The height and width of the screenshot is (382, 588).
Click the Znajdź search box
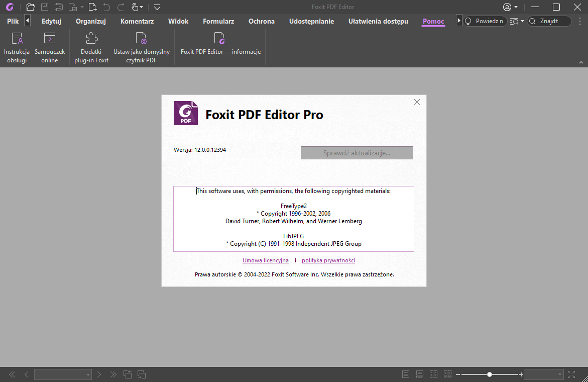[x=549, y=21]
